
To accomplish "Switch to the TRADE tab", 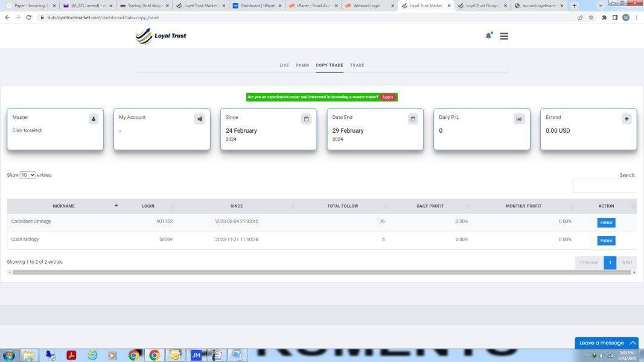I will [357, 65].
